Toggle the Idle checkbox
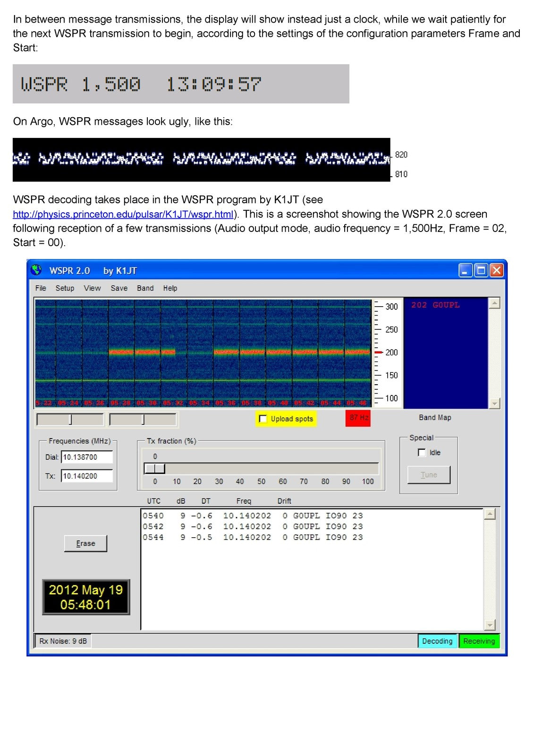 coord(422,453)
